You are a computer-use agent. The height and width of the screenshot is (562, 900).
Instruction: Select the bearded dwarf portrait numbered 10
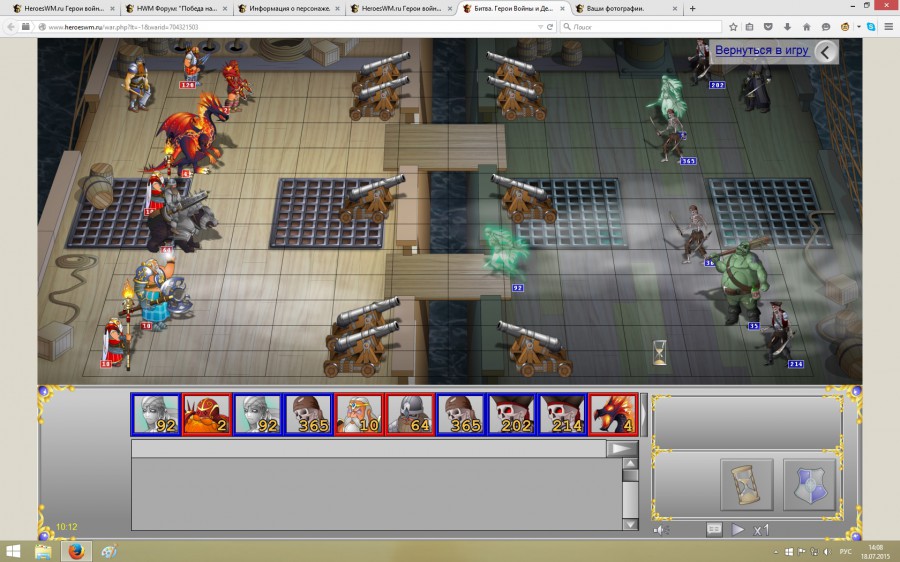pyautogui.click(x=359, y=414)
